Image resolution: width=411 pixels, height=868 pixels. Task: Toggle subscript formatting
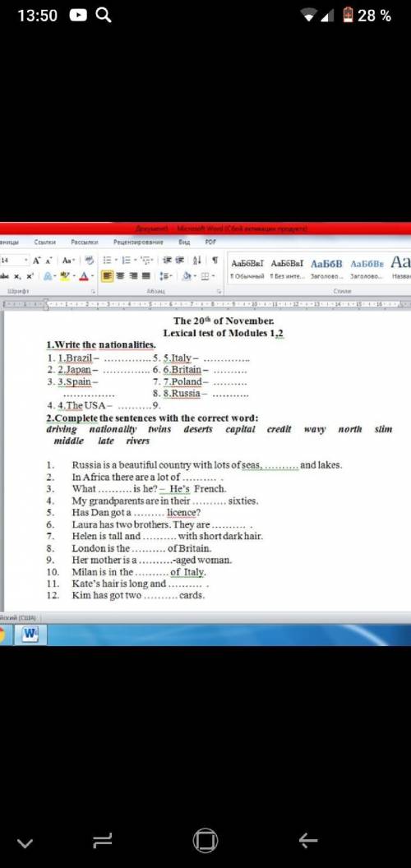tap(18, 275)
